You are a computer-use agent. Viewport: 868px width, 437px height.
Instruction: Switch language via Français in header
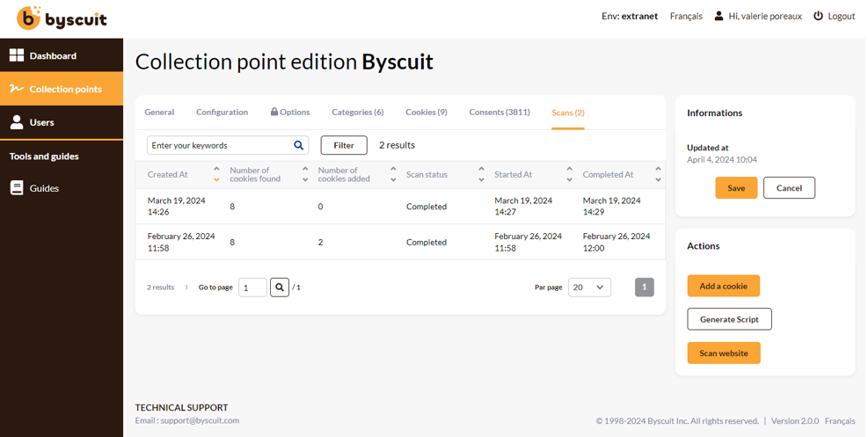(x=686, y=16)
